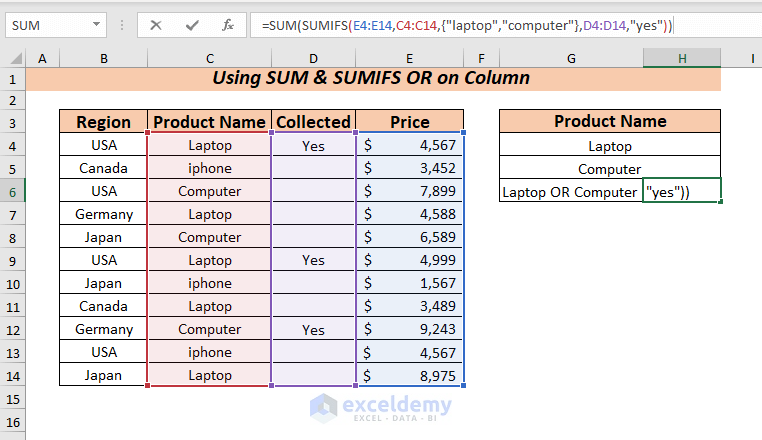Screen dimensions: 762x440
Task: Open Insert Function (fx) dialog
Action: tap(228, 24)
